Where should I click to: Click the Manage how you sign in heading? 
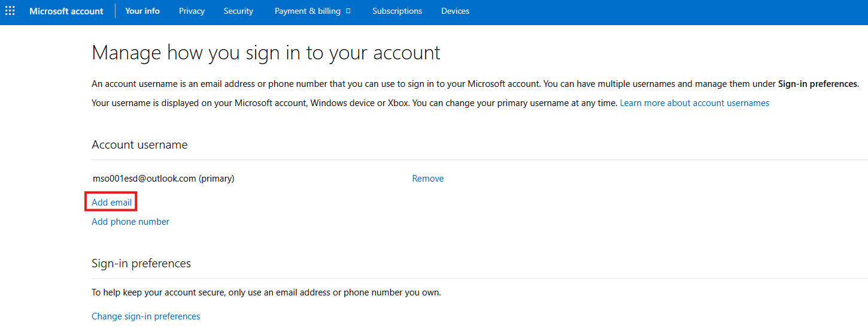coord(266,53)
